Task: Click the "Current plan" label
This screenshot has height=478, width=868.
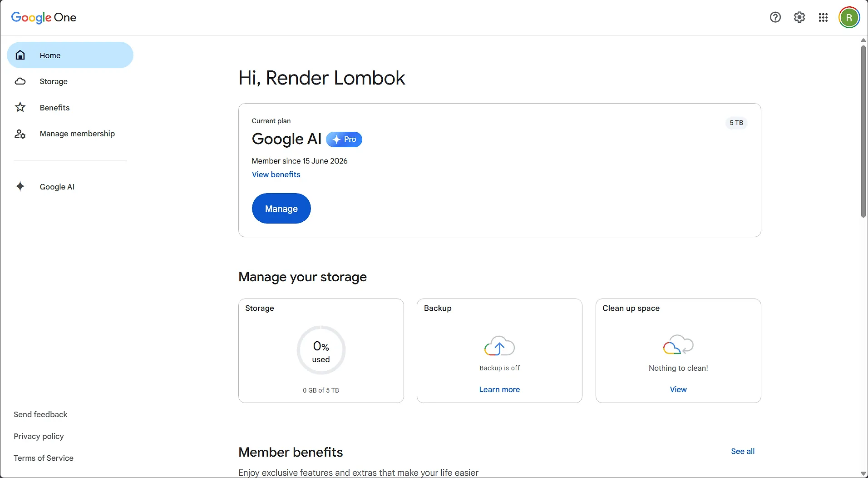Action: tap(271, 121)
